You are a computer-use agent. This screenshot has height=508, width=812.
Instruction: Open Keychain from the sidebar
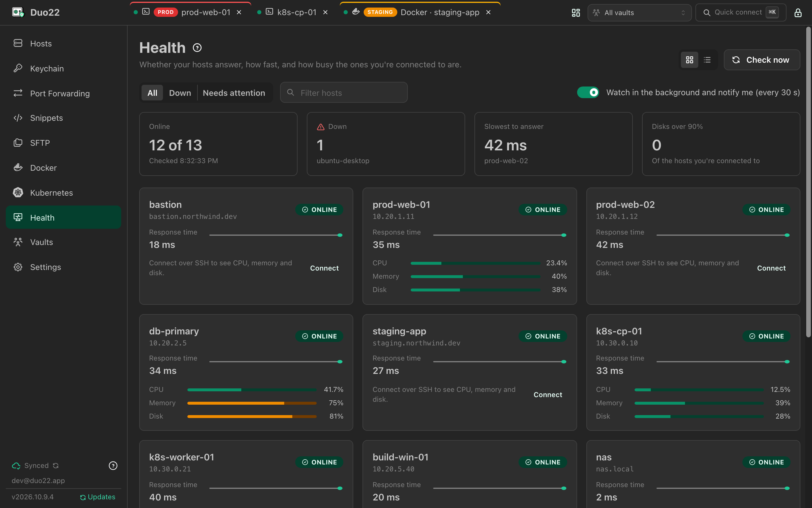(x=64, y=68)
